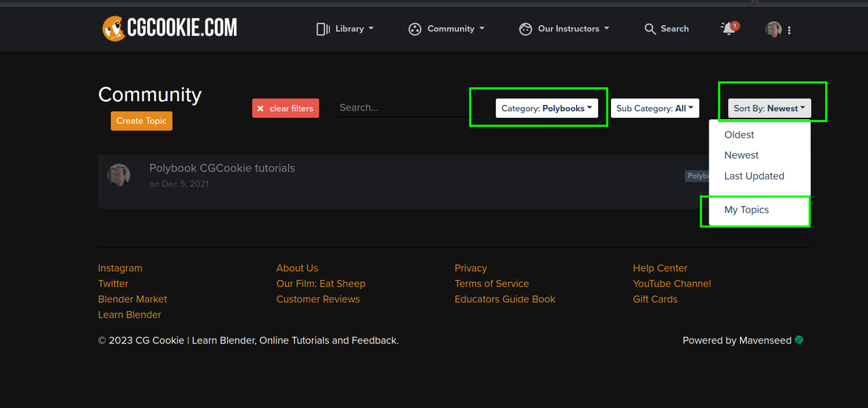
Task: Click the Library book icon
Action: (323, 28)
